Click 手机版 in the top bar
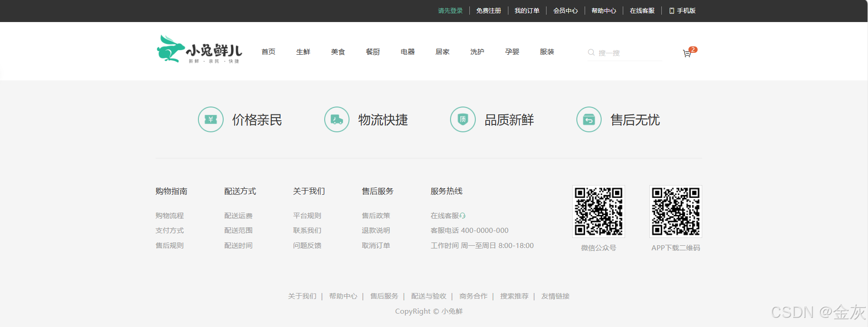The width and height of the screenshot is (868, 327). point(686,11)
